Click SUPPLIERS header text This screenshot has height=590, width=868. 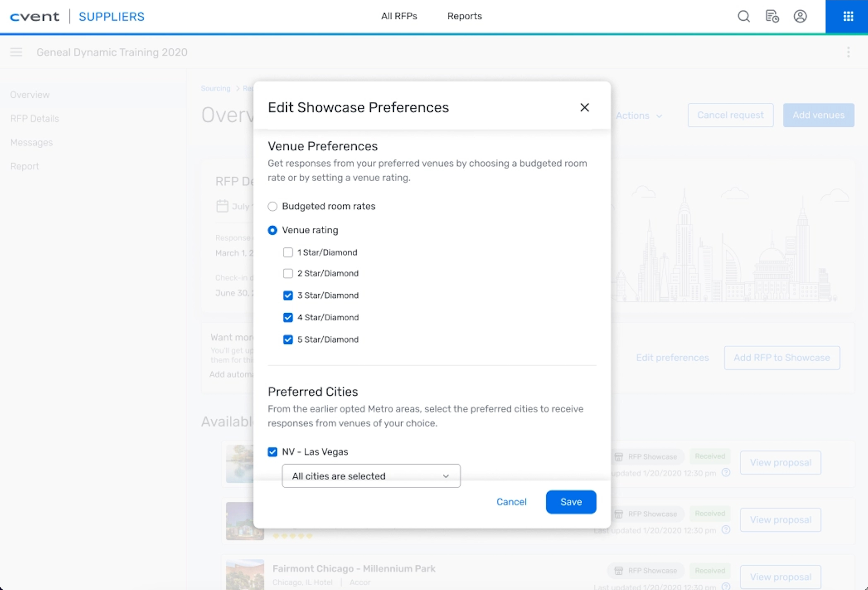[x=111, y=16]
